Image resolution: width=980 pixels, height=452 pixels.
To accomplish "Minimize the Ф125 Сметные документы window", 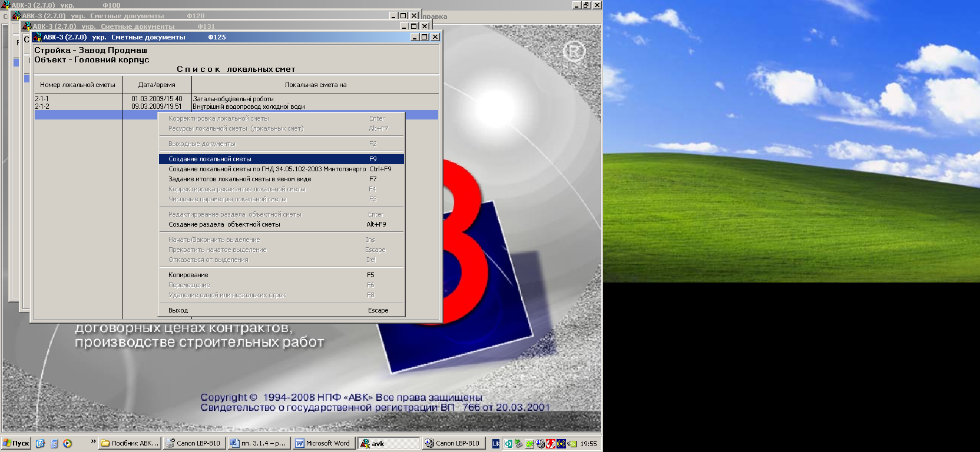I will [x=415, y=37].
